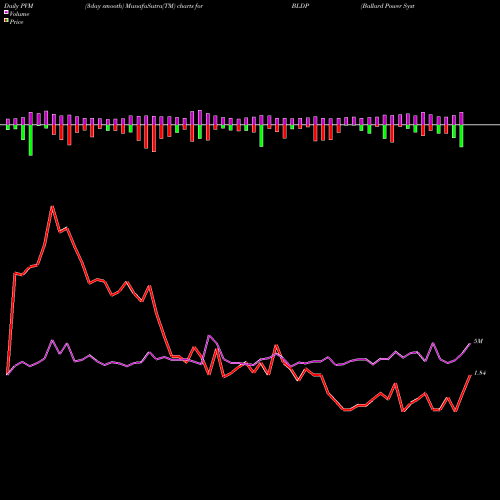Click the Volume legend label
The height and width of the screenshot is (500, 500).
[x=19, y=14]
